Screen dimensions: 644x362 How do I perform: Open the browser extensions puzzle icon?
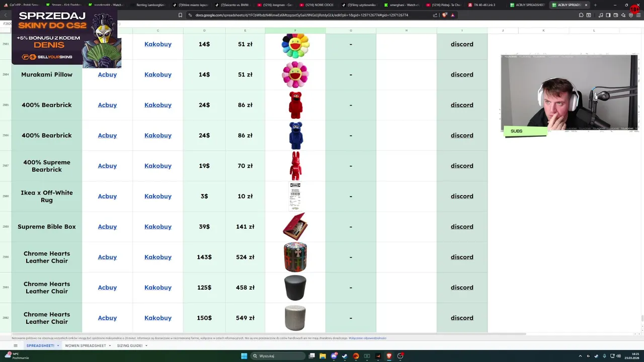[x=581, y=15]
